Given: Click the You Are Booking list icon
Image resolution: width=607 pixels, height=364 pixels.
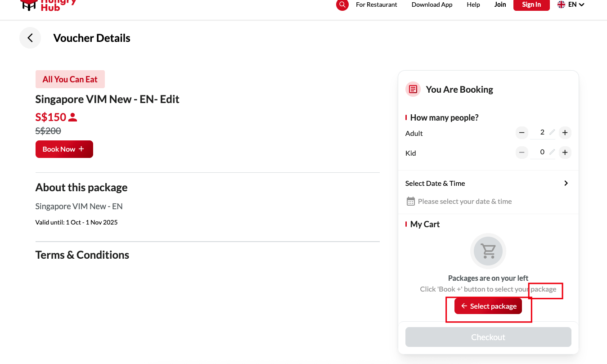Looking at the screenshot, I should 413,89.
